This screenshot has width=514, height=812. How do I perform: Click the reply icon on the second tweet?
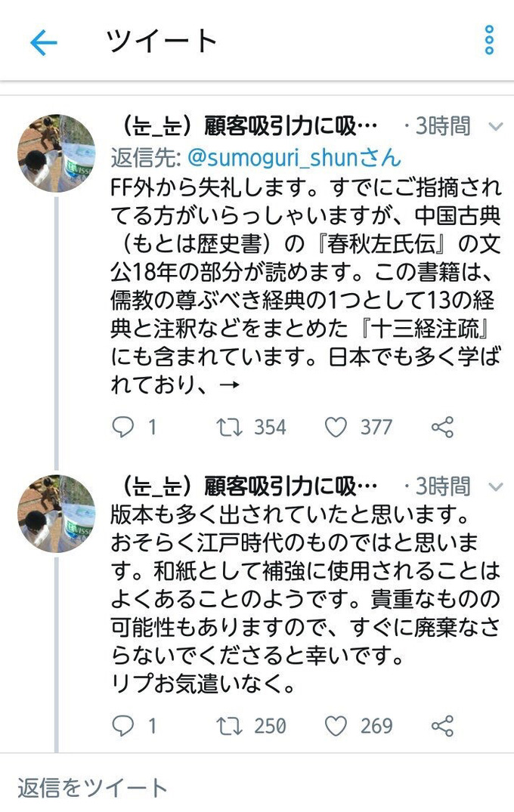pos(123,726)
